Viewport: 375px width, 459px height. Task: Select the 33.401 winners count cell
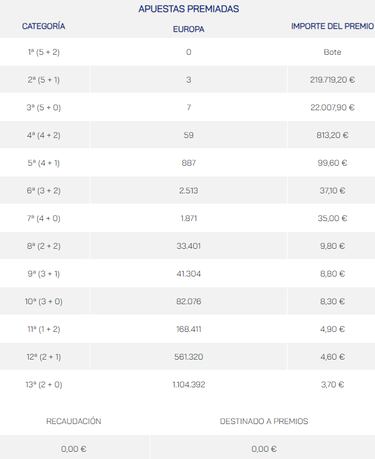pos(189,246)
